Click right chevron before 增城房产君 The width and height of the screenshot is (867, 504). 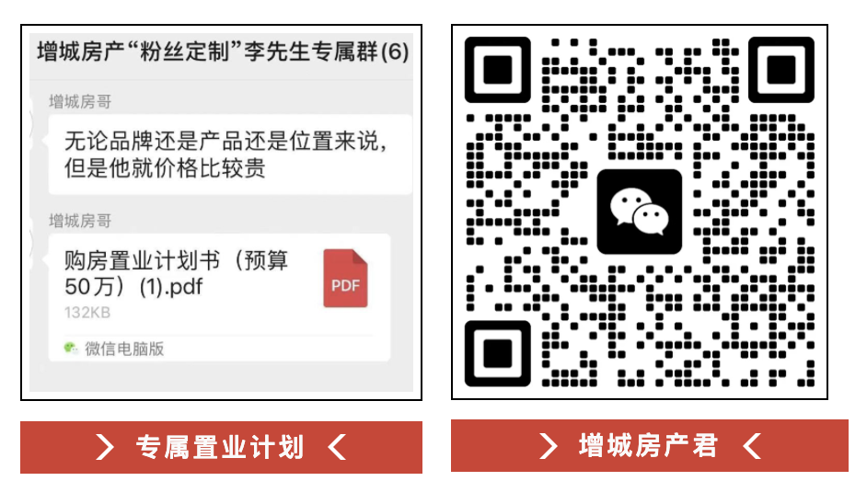[549, 445]
